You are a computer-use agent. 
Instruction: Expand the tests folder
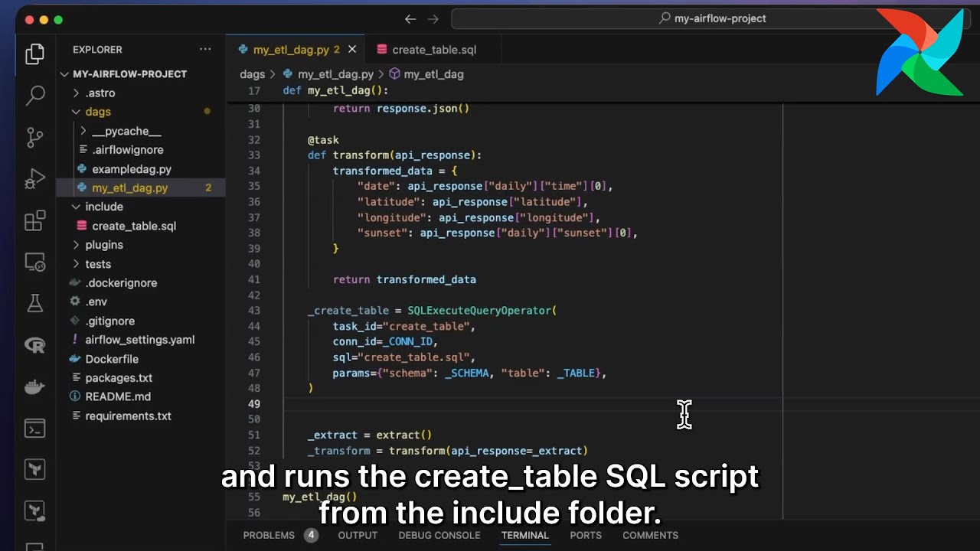click(98, 264)
